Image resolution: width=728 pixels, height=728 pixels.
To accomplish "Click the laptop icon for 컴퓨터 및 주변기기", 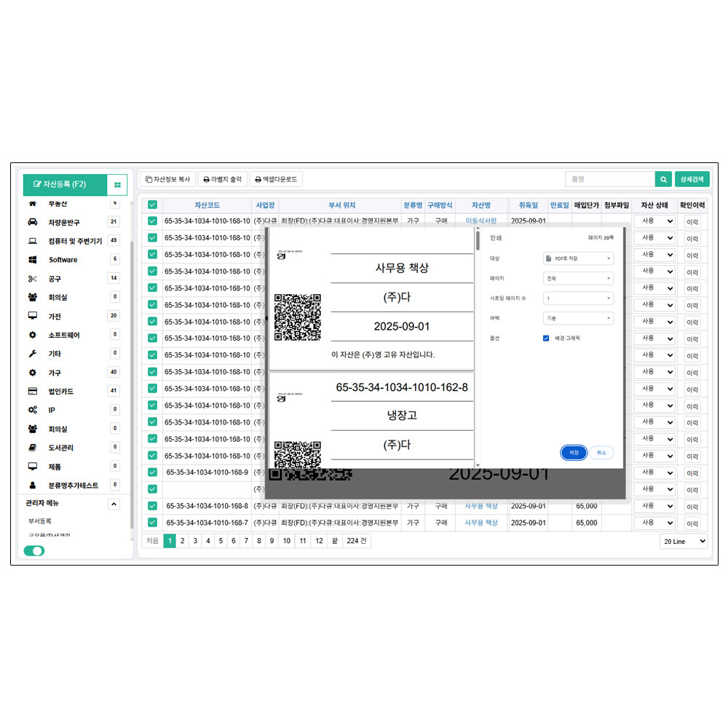I will coord(33,241).
